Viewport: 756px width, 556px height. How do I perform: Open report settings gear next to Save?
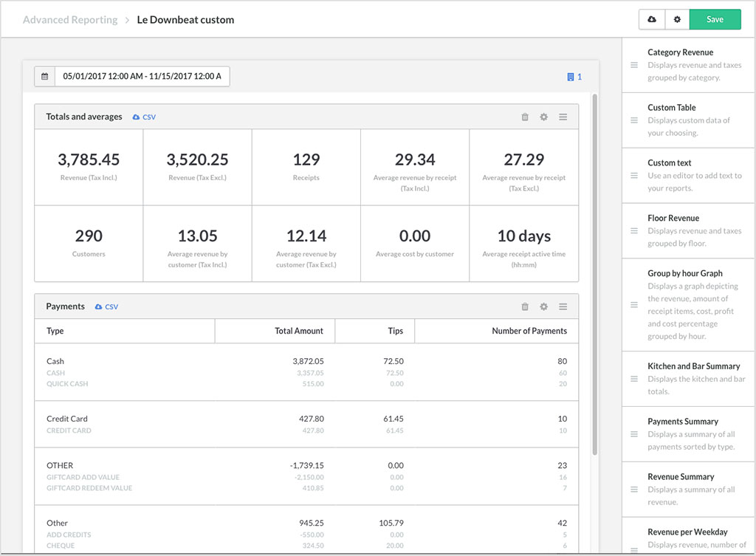pos(677,20)
